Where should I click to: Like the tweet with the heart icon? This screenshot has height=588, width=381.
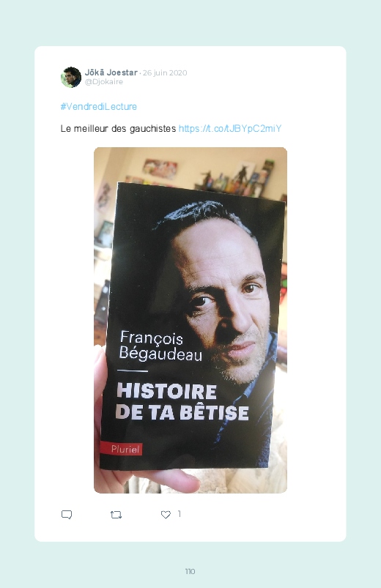click(166, 515)
